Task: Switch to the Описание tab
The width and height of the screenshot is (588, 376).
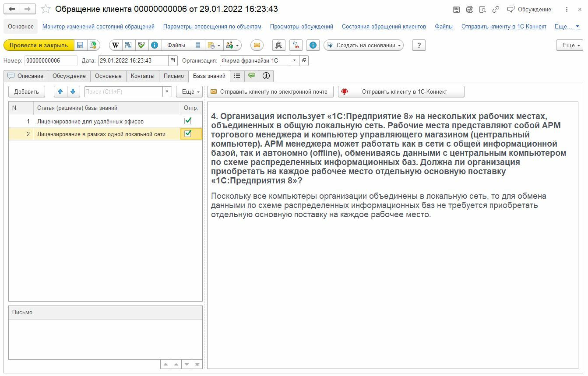Action: tap(25, 76)
